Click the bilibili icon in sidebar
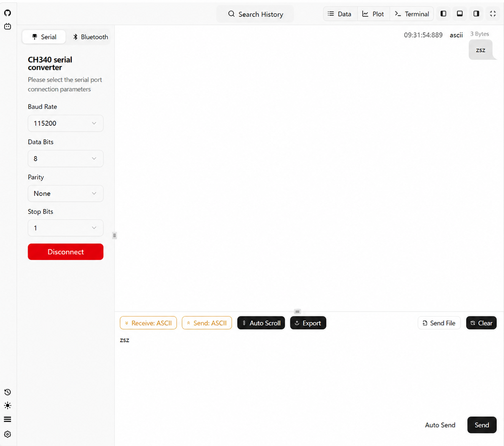 8,26
